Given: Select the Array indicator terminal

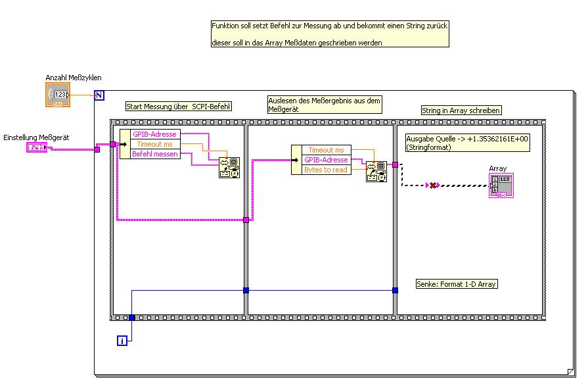Looking at the screenshot, I should pos(501,185).
